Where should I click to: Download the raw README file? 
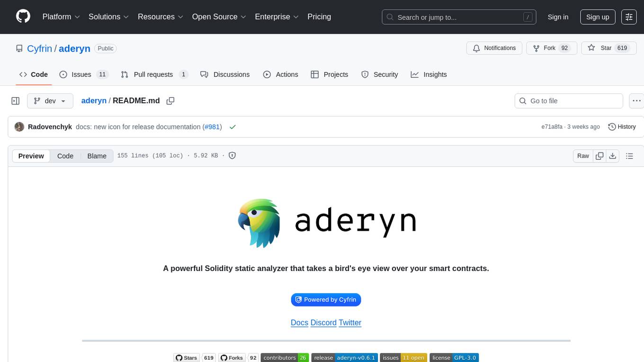pyautogui.click(x=612, y=156)
